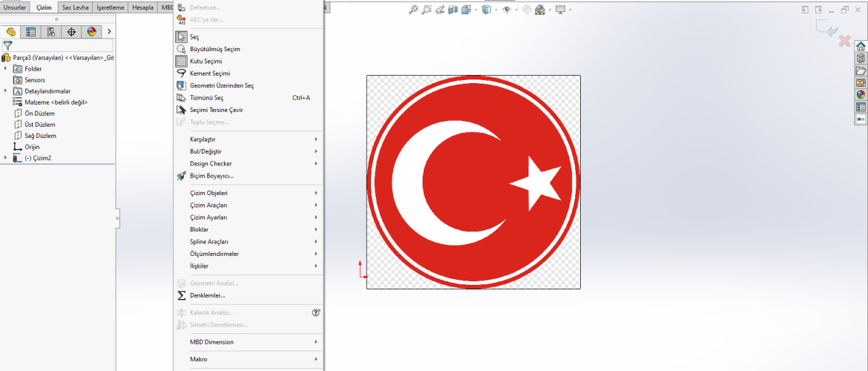Open the FeatureManager design tree tab
The height and width of the screenshot is (371, 868).
pos(11,32)
